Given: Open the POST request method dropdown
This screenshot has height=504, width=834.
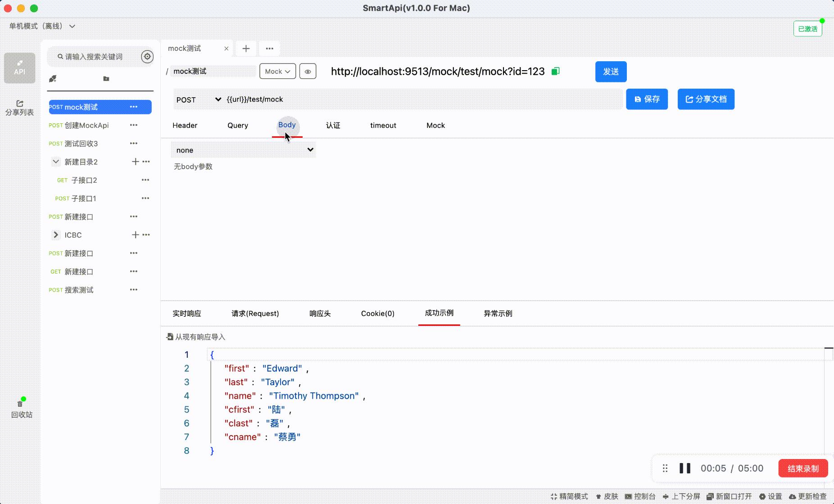Looking at the screenshot, I should pos(198,99).
